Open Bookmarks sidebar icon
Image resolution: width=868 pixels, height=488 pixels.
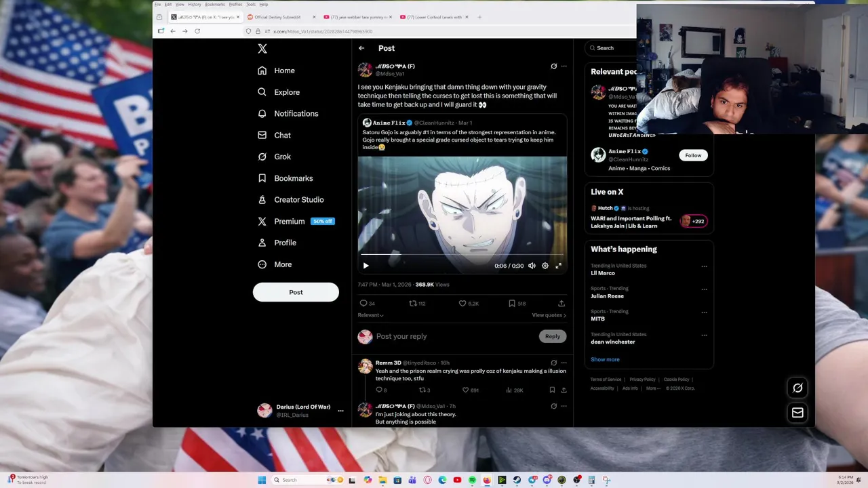click(x=262, y=178)
